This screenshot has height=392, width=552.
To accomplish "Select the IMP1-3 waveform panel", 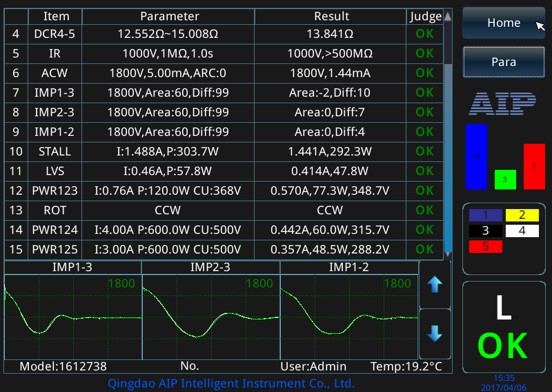I will [x=73, y=310].
